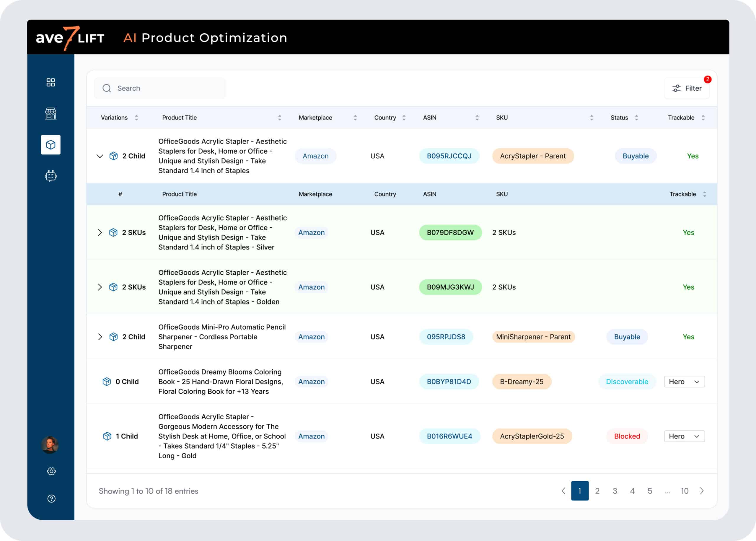Go to next page arrow

pyautogui.click(x=702, y=491)
